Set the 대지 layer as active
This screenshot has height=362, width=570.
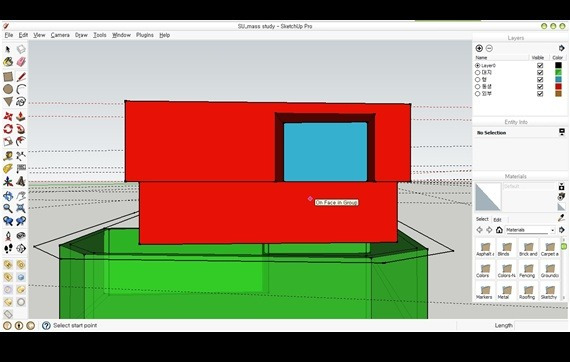[477, 72]
